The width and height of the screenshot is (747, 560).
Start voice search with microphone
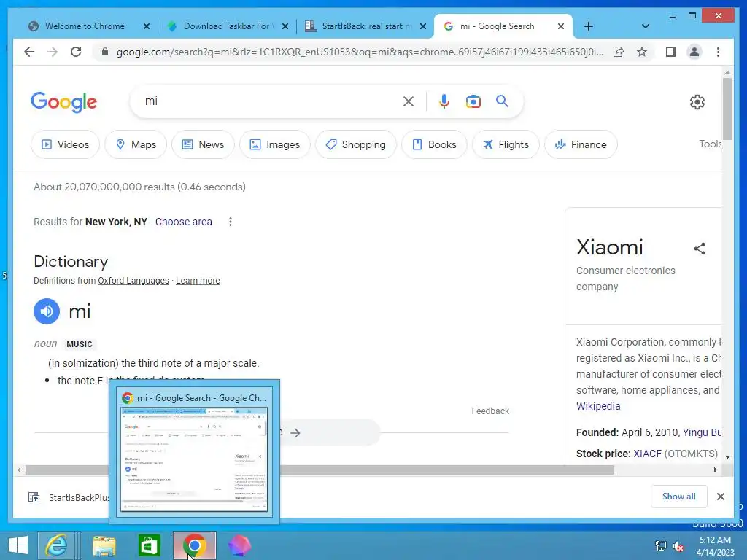tap(444, 101)
